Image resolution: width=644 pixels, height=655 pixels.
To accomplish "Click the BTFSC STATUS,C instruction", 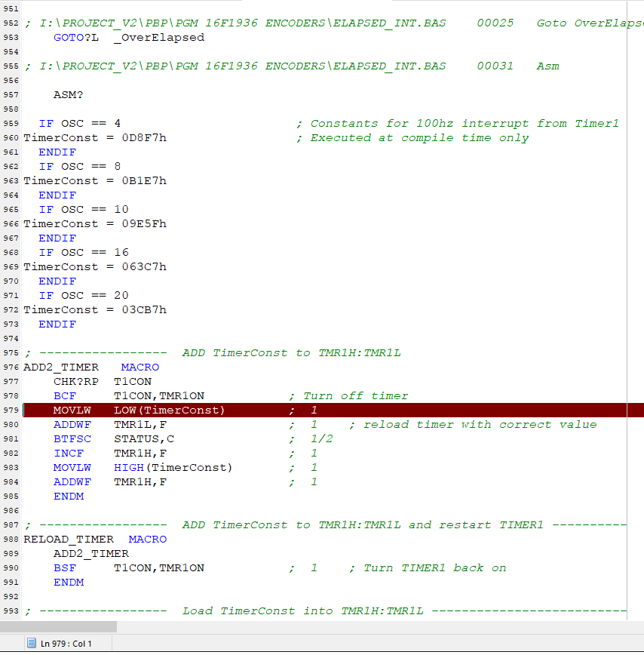I will [113, 438].
